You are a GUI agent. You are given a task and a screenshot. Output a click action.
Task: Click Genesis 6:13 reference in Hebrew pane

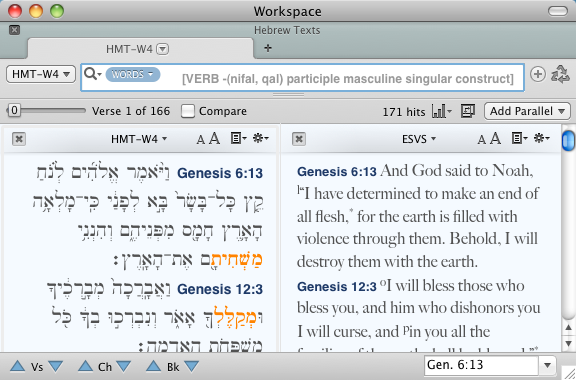click(x=220, y=173)
